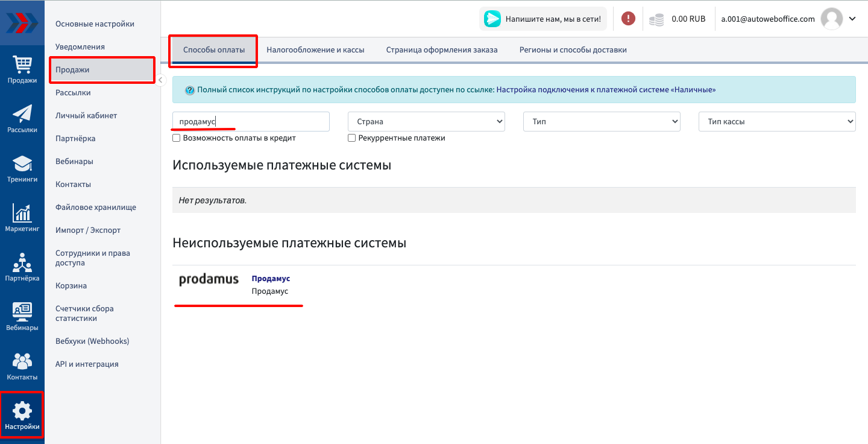
Task: Switch to Регионы и способы доставки tab
Action: pos(573,50)
